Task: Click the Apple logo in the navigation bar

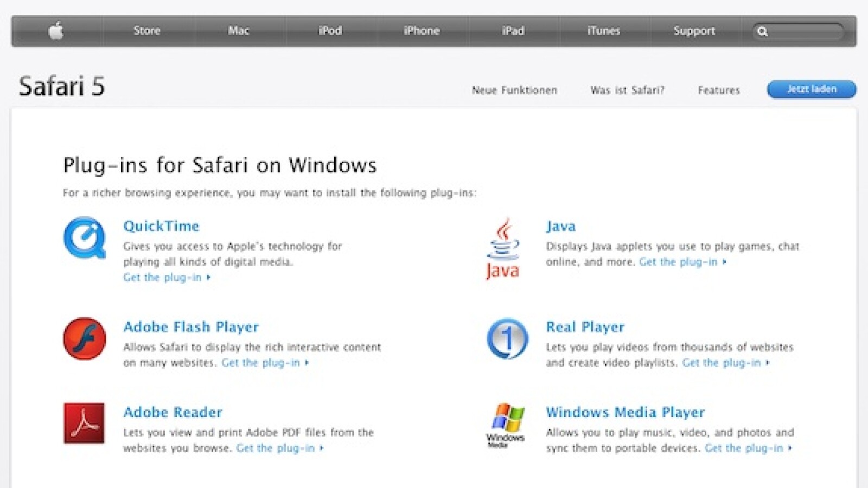Action: [56, 31]
